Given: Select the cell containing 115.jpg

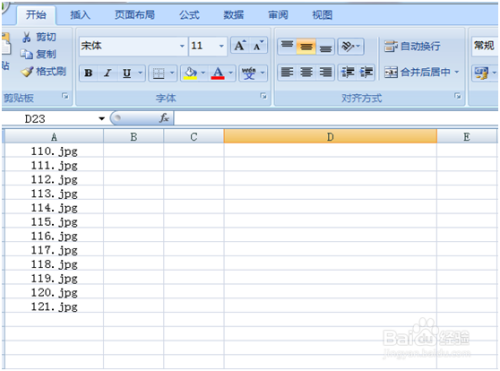Looking at the screenshot, I should pos(54,221).
